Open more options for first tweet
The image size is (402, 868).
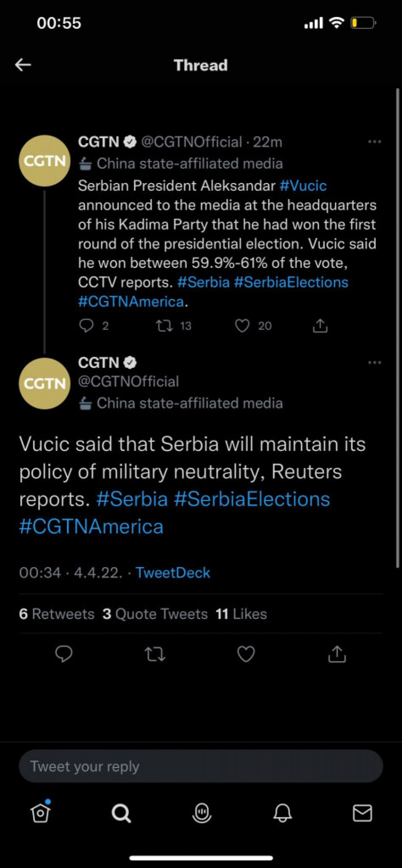(374, 142)
